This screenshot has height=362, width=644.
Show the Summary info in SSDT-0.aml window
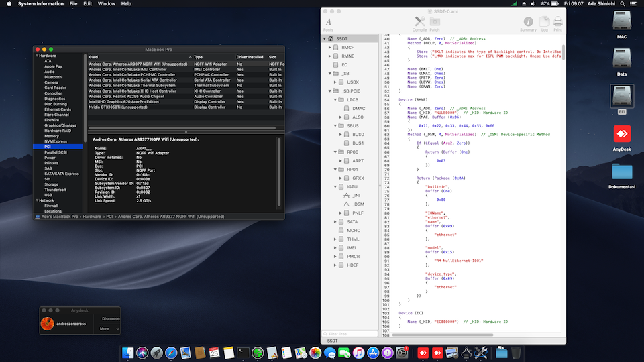click(x=528, y=24)
